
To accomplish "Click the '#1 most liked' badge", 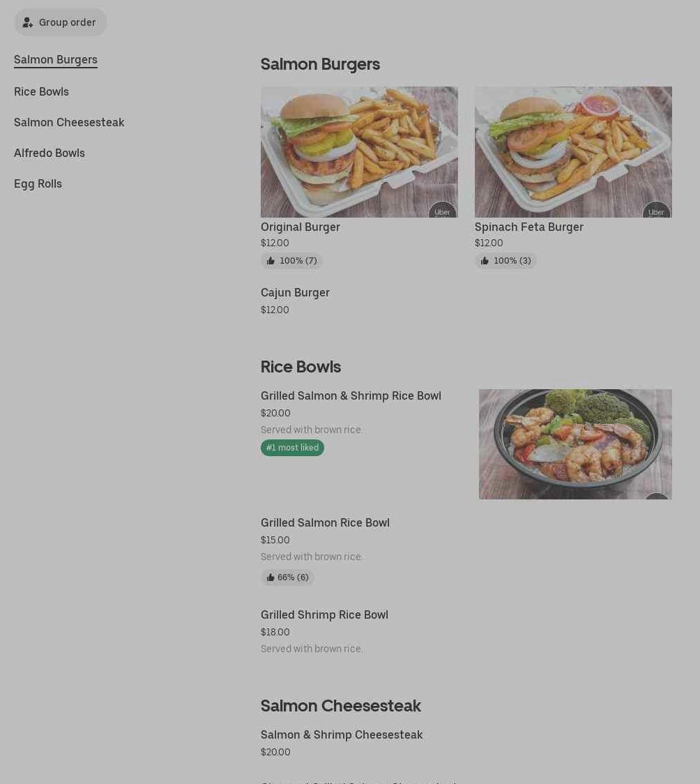I will point(292,448).
